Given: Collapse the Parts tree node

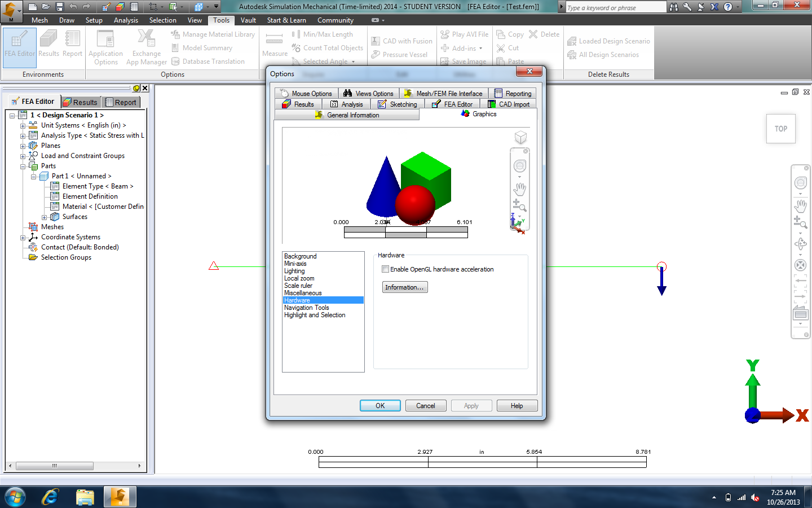Looking at the screenshot, I should (x=23, y=166).
